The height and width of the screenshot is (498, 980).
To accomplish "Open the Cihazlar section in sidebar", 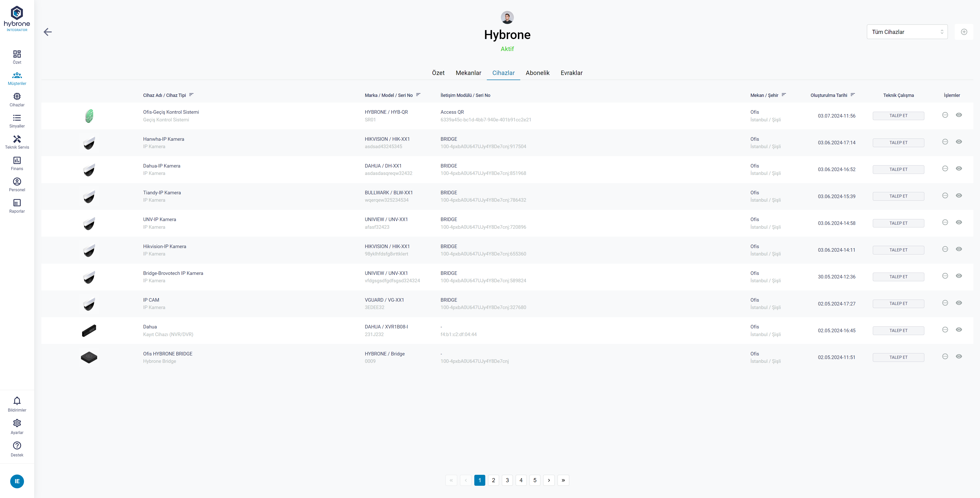I will (x=17, y=100).
